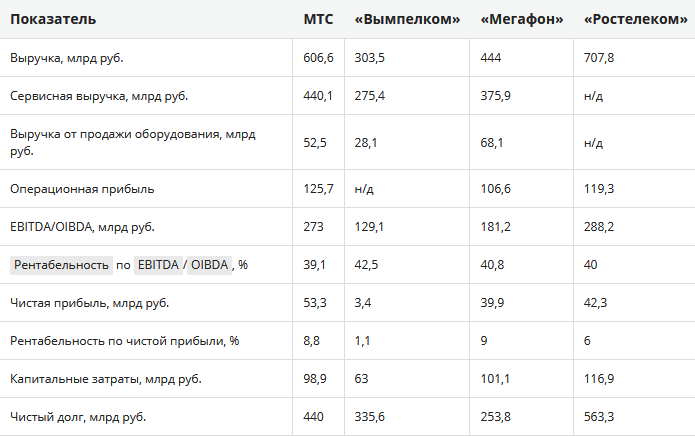Click Вымпелком EBITDA value 129,1
Image resolution: width=695 pixels, height=437 pixels.
pos(369,227)
